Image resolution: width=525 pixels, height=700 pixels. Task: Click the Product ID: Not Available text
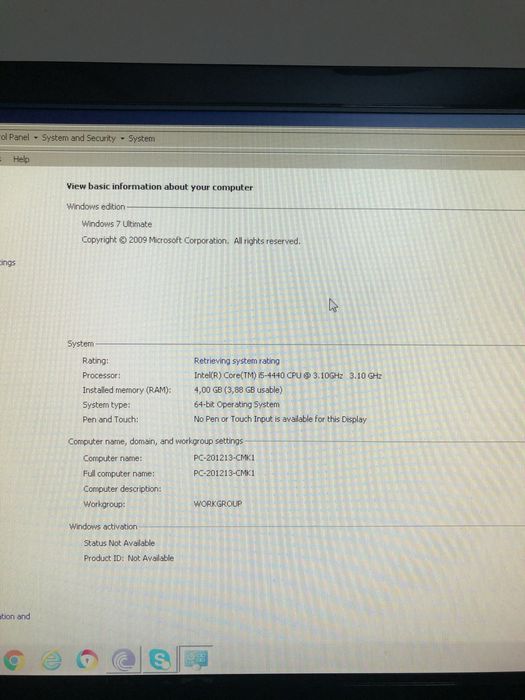coord(129,558)
